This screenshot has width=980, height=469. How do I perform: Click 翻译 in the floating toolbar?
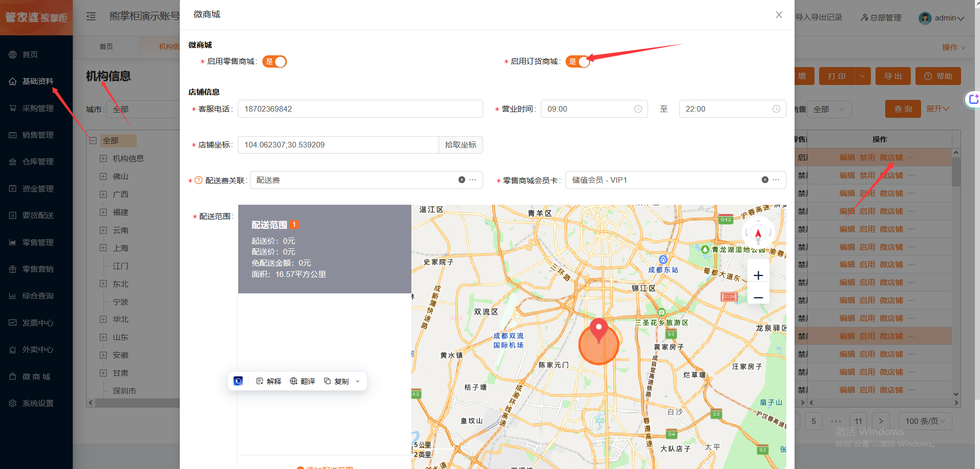click(303, 381)
